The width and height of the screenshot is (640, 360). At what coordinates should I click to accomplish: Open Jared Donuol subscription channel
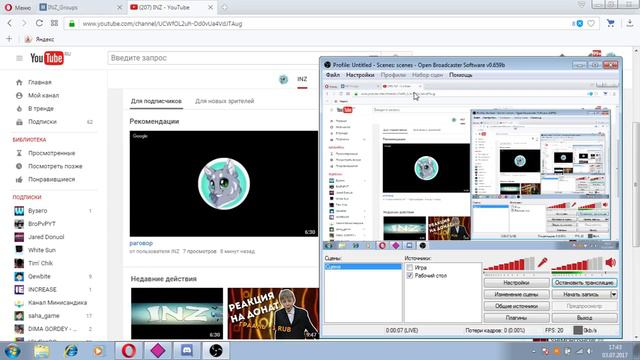click(46, 237)
